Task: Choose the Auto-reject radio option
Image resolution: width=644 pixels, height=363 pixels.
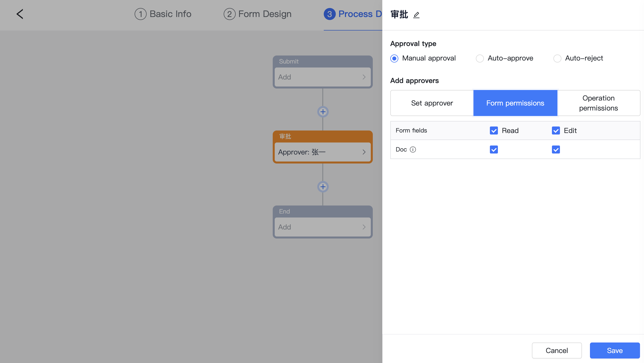Action: [557, 58]
